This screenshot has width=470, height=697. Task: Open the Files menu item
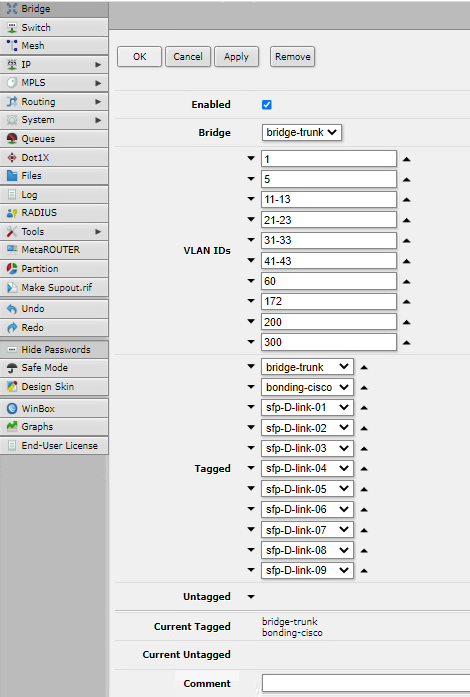(54, 176)
